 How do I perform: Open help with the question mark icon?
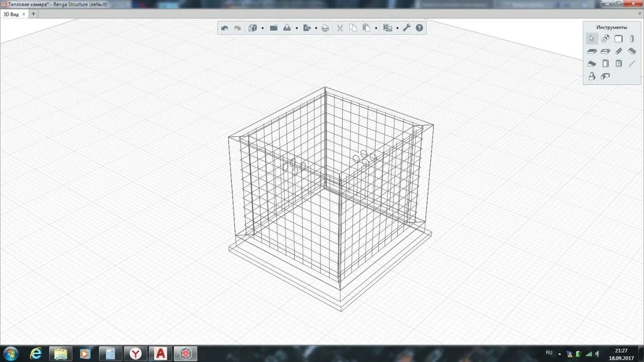coord(419,28)
